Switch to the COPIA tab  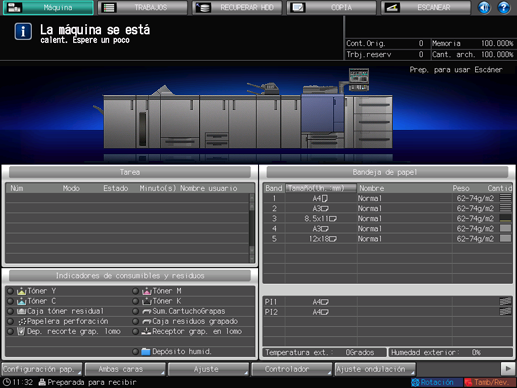pyautogui.click(x=331, y=7)
